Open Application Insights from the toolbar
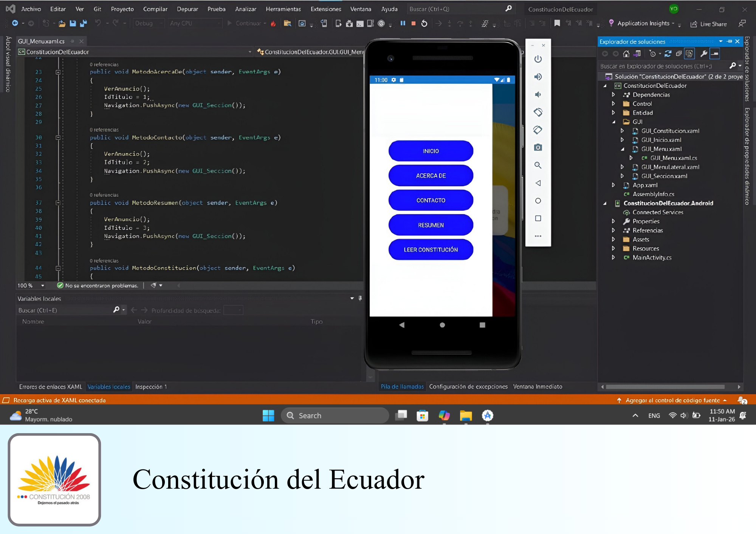 point(643,23)
